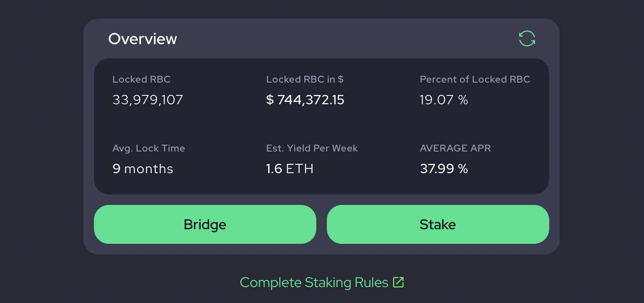The height and width of the screenshot is (303, 644).
Task: Click the Overview card header area
Action: (x=322, y=39)
